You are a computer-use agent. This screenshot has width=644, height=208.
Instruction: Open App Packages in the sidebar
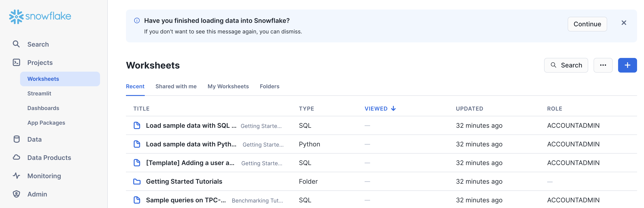(x=46, y=123)
